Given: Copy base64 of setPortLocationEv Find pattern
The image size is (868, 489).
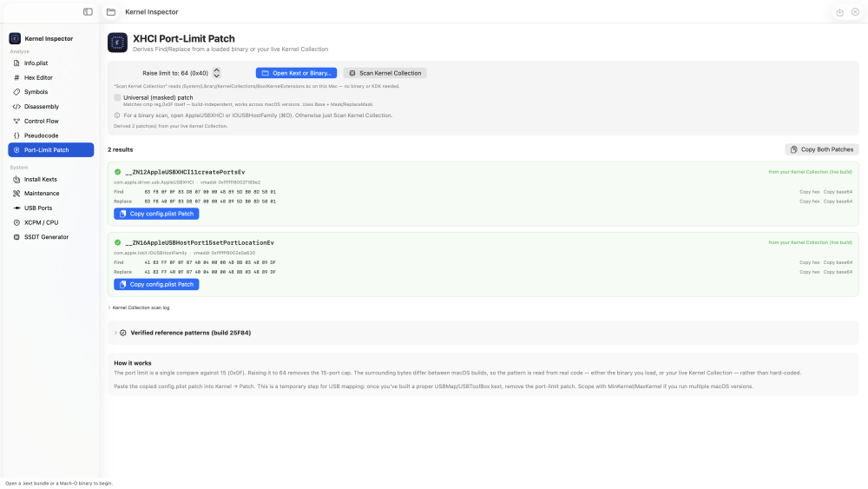Looking at the screenshot, I should [838, 262].
